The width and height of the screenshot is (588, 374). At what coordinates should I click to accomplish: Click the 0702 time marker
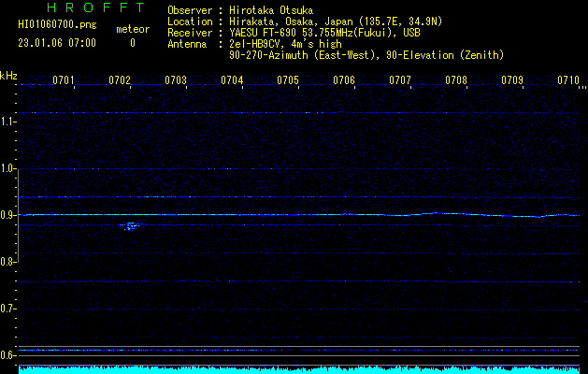point(120,80)
